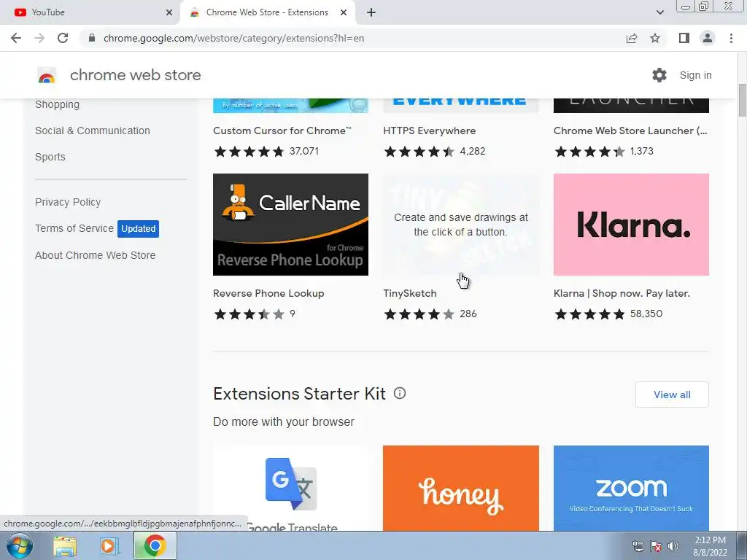
Task: Bookmark this page with the star icon
Action: [655, 38]
